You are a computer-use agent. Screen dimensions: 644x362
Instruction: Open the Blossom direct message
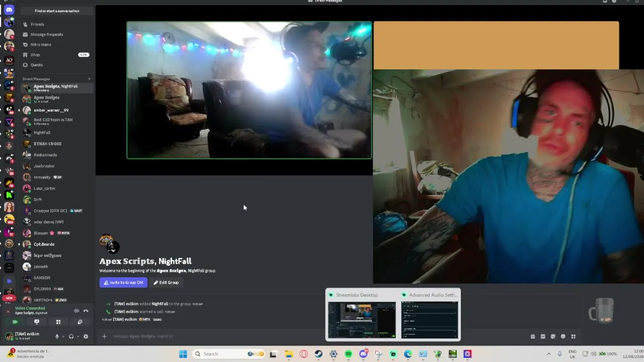[56, 233]
